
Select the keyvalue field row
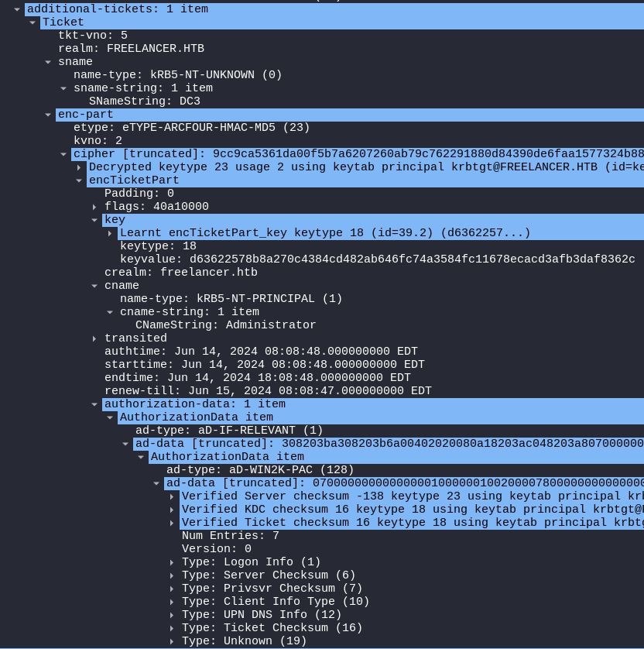(377, 259)
